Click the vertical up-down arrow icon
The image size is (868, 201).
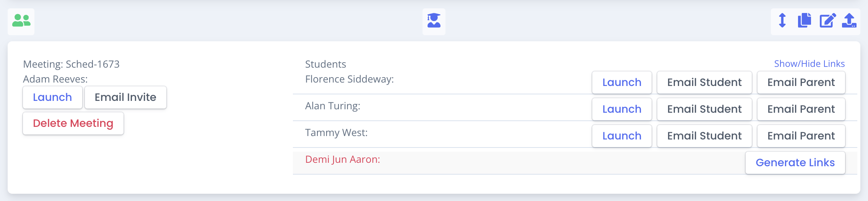coord(782,20)
